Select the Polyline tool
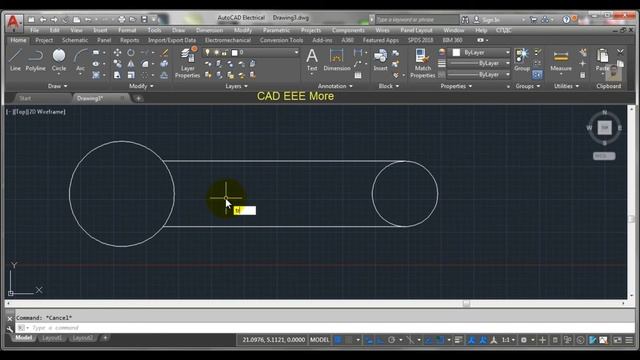640x360 pixels. [36, 60]
